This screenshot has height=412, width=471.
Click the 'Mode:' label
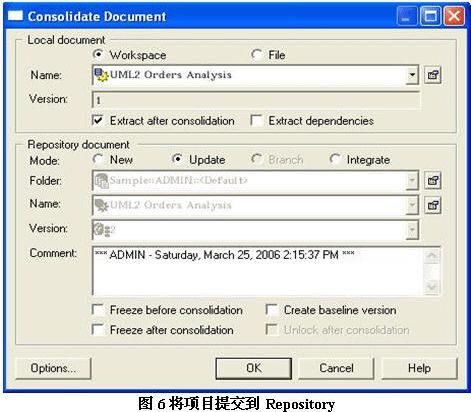45,161
